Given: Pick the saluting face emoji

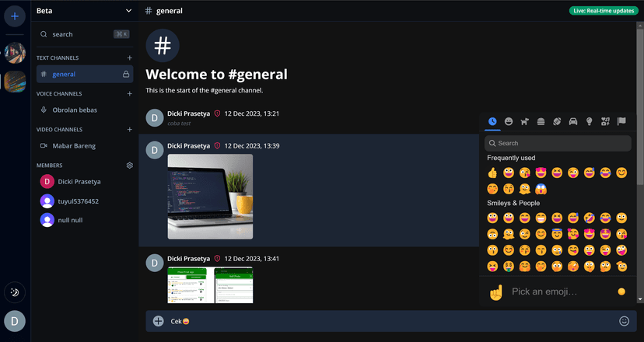Looking at the screenshot, I should click(621, 267).
